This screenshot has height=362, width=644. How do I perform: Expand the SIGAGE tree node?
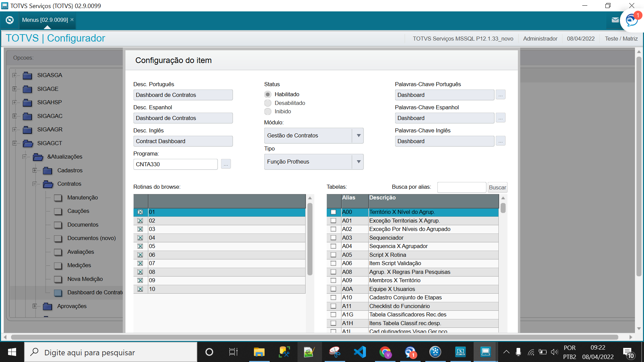14,89
